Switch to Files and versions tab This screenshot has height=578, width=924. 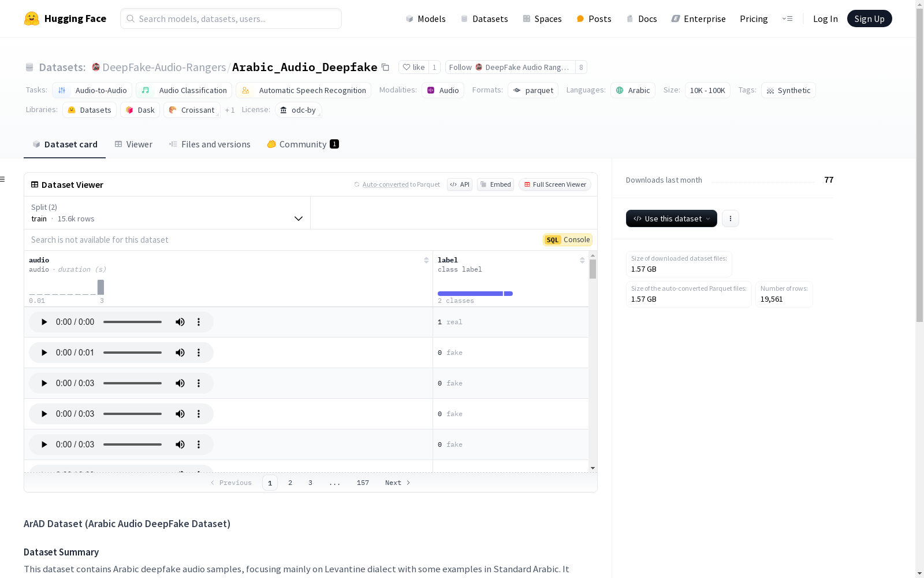[x=210, y=144]
